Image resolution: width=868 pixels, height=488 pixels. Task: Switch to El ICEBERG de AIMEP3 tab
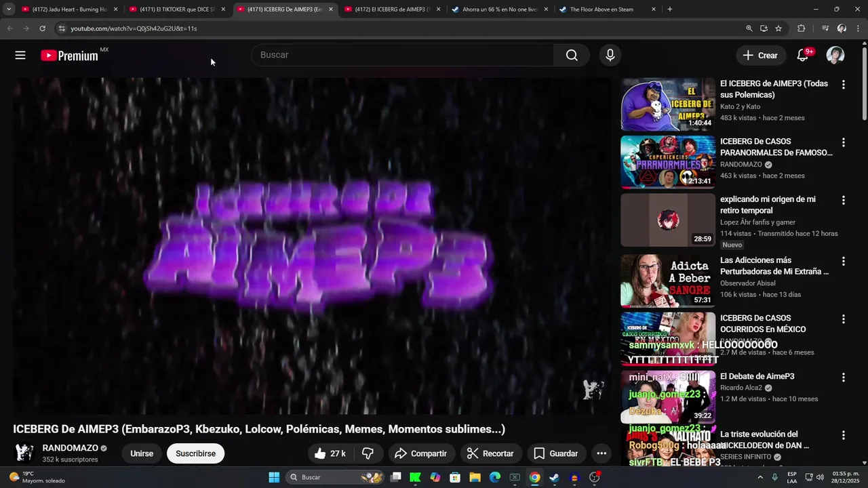click(391, 9)
